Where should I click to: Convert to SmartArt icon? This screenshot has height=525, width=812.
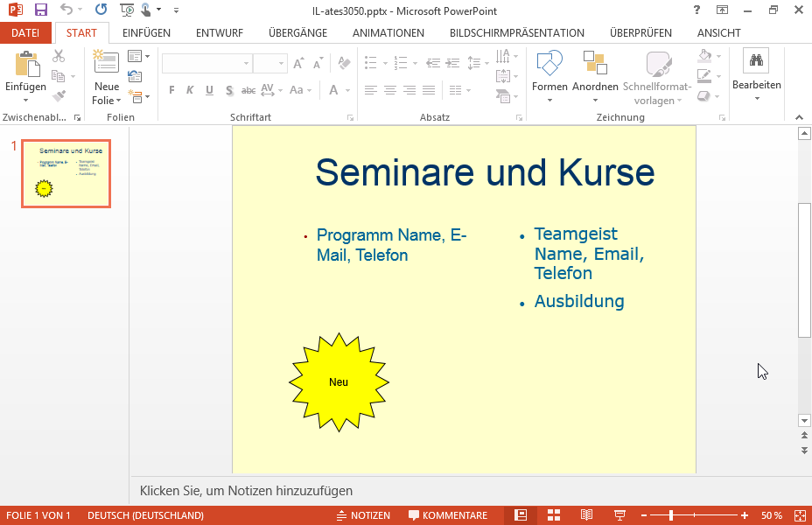pos(502,95)
